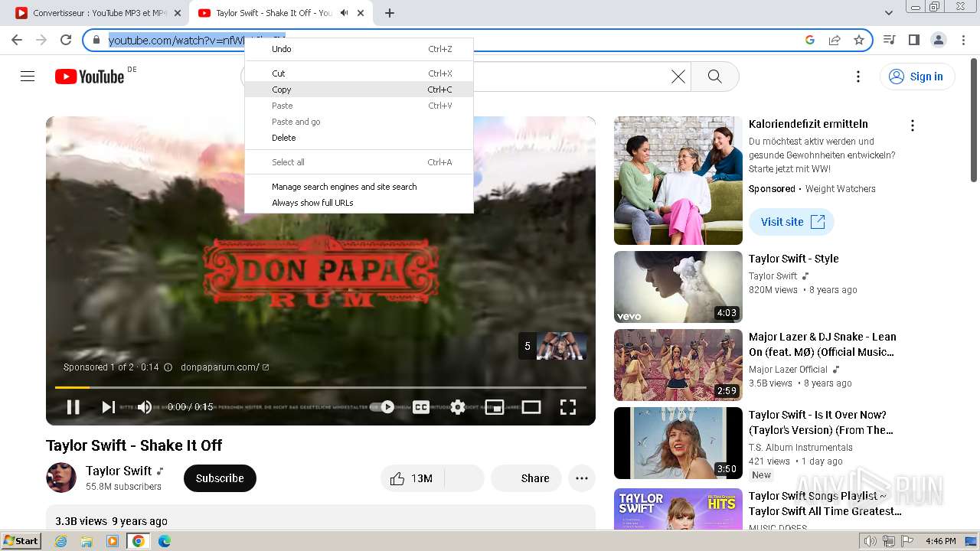Select Cut in context menu

[359, 73]
